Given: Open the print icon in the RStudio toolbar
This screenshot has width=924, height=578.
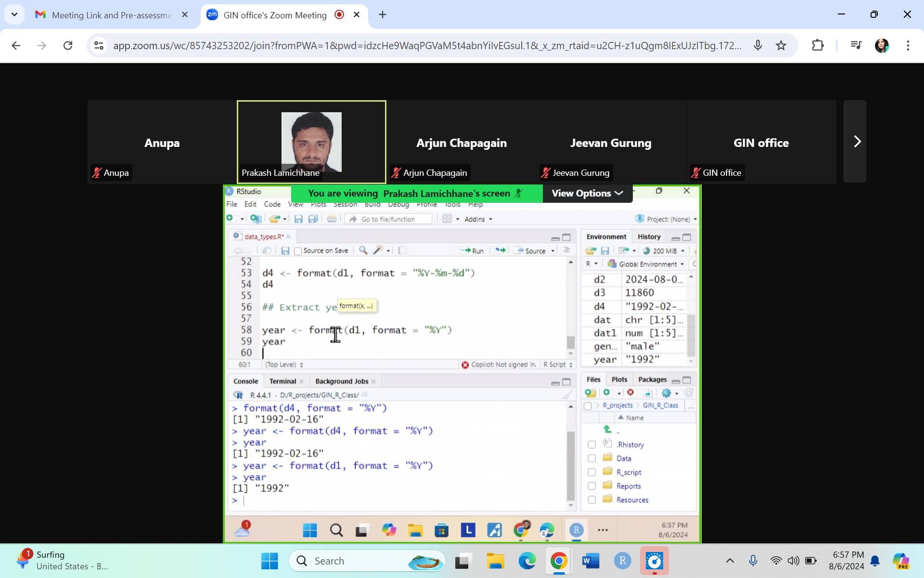Looking at the screenshot, I should 332,218.
